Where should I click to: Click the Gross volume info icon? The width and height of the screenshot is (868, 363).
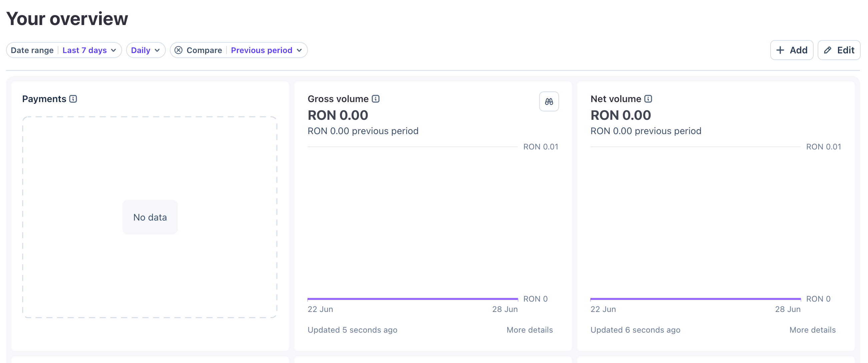tap(376, 99)
